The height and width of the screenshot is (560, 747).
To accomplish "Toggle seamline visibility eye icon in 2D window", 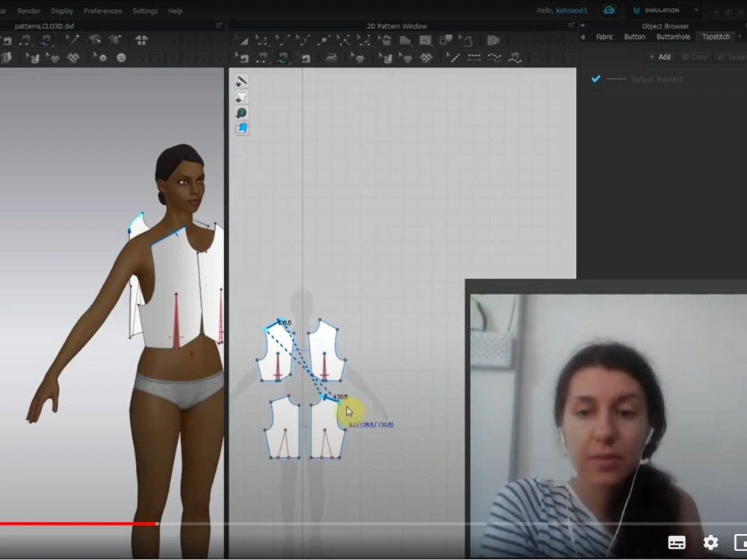I will (241, 81).
